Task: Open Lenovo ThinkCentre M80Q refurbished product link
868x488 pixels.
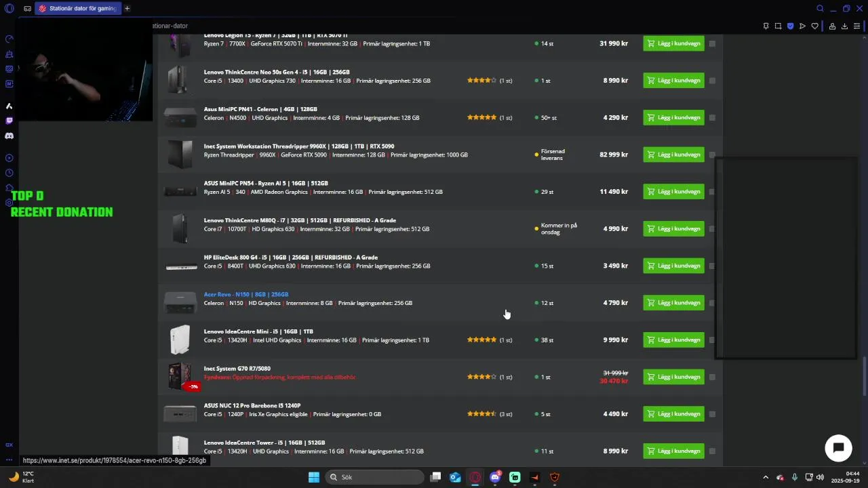Action: point(300,220)
